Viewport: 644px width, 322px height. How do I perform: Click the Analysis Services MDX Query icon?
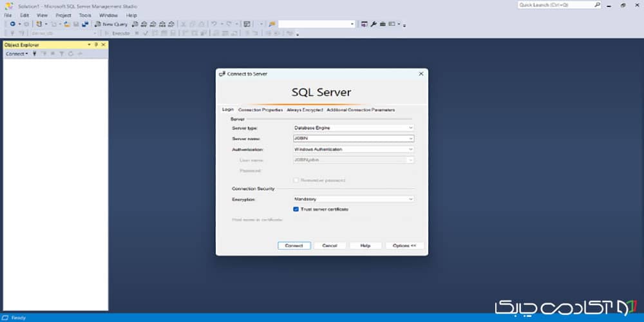tap(144, 24)
